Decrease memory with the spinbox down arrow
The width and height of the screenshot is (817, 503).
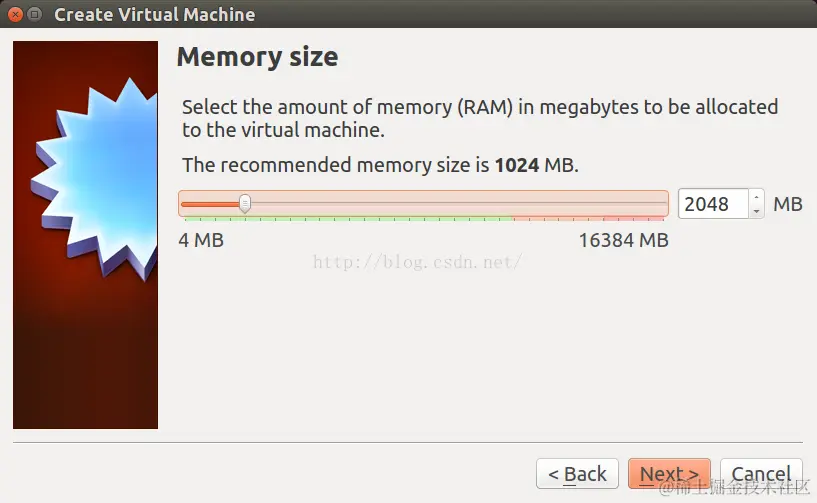point(756,211)
